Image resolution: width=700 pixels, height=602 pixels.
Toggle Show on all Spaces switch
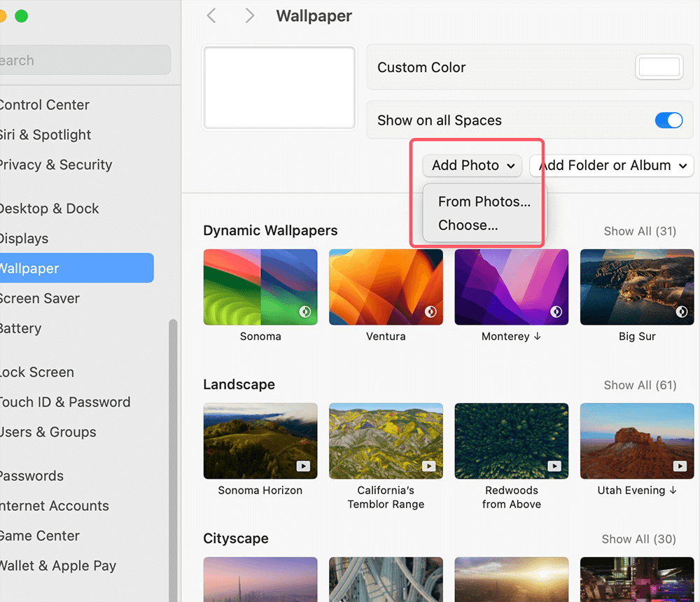coord(668,120)
